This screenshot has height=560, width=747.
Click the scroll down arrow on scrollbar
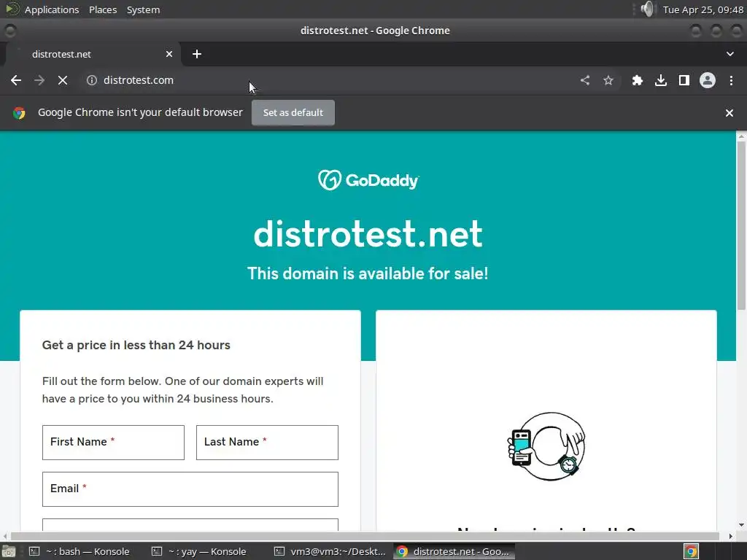pyautogui.click(x=741, y=525)
